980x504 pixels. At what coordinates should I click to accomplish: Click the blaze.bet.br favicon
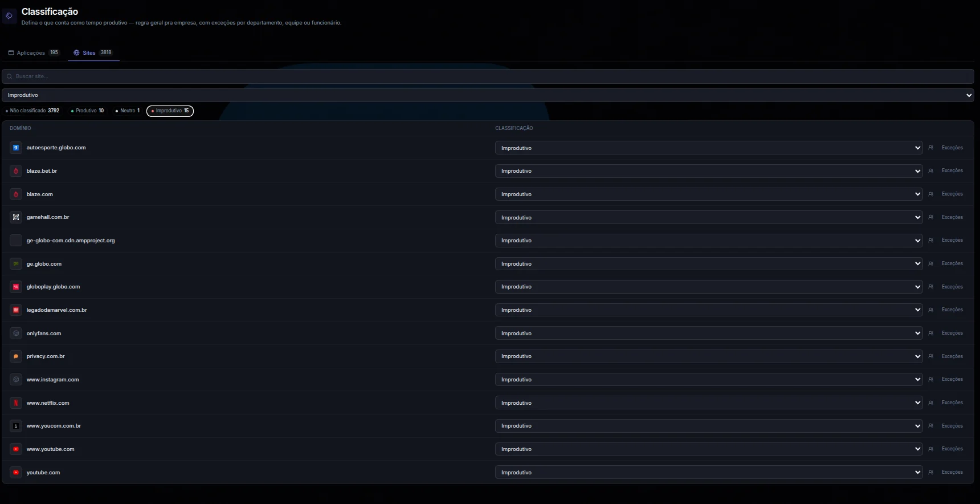point(16,171)
